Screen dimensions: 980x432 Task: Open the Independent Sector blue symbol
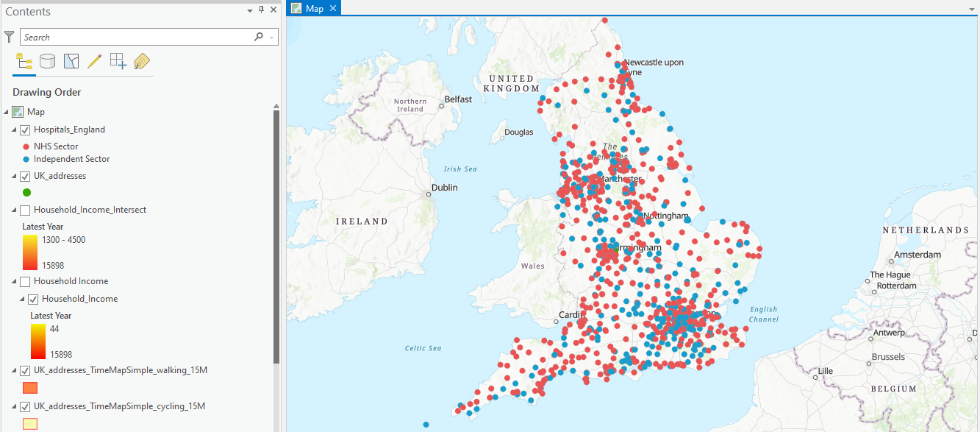[x=26, y=159]
